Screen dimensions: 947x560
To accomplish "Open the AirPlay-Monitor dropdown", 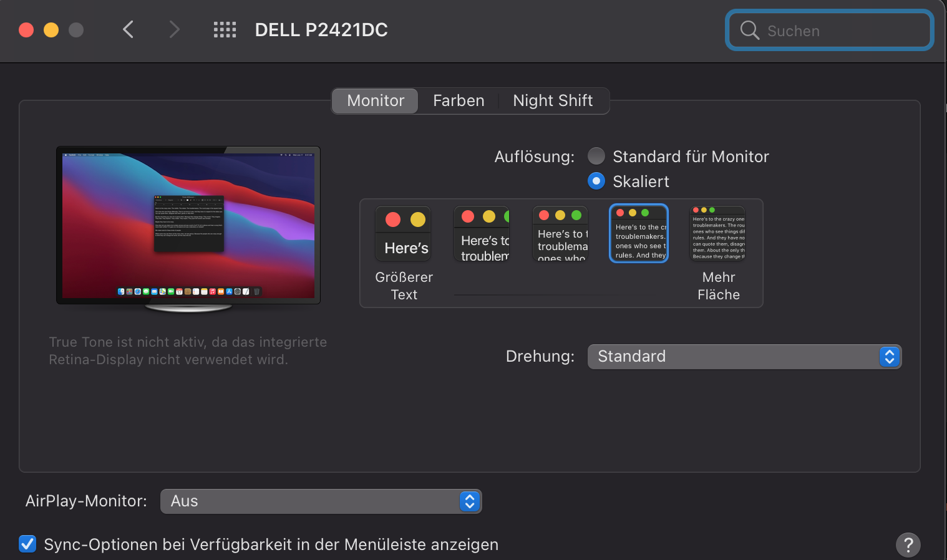I will [x=321, y=501].
